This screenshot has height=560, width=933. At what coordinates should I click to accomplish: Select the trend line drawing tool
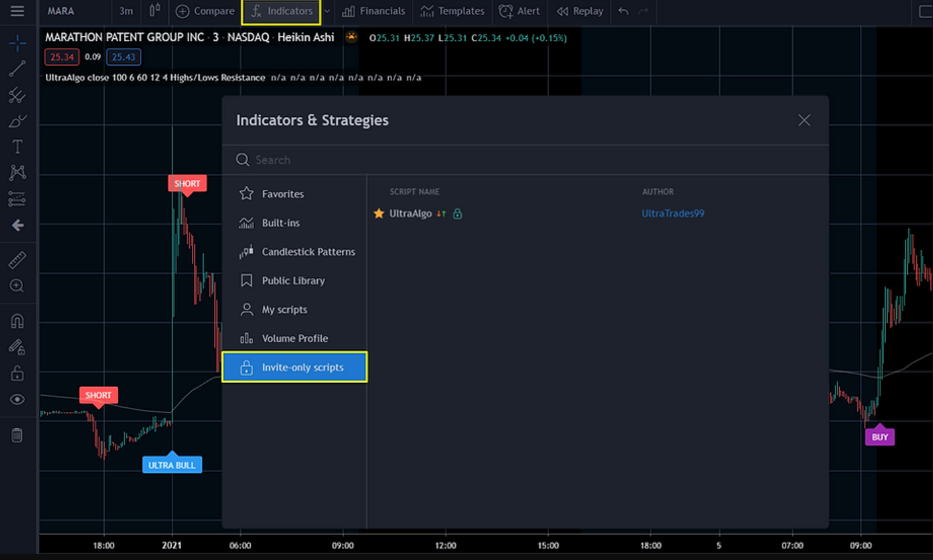pos(18,68)
